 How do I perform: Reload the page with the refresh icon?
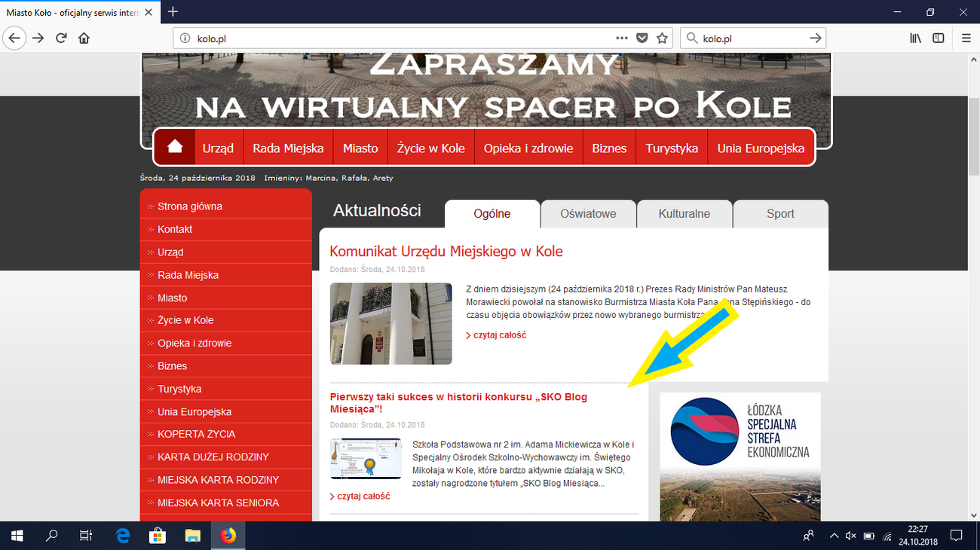coord(61,38)
